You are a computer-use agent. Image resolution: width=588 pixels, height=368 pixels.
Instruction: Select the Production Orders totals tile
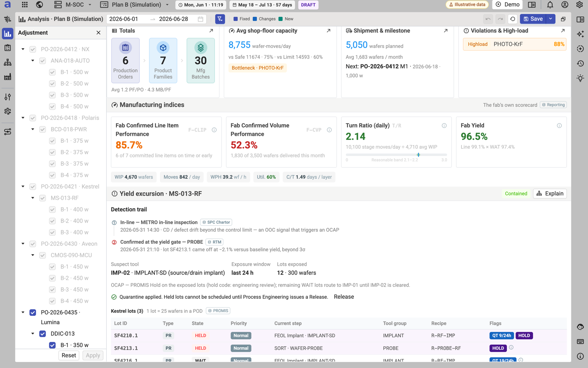point(125,61)
